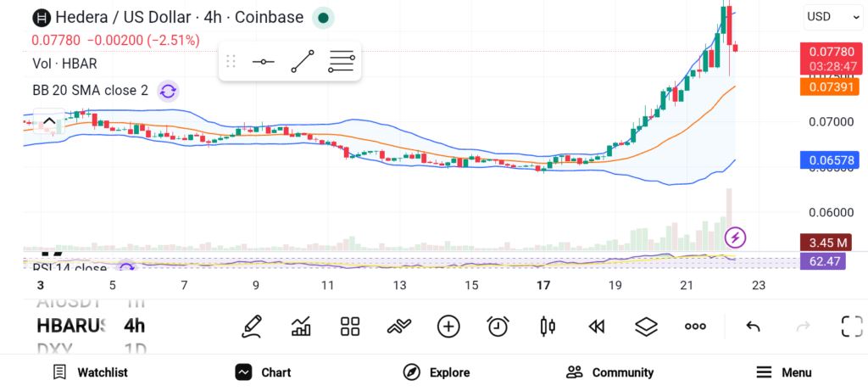Select the pencil drawing tool
The height and width of the screenshot is (391, 868).
(251, 327)
